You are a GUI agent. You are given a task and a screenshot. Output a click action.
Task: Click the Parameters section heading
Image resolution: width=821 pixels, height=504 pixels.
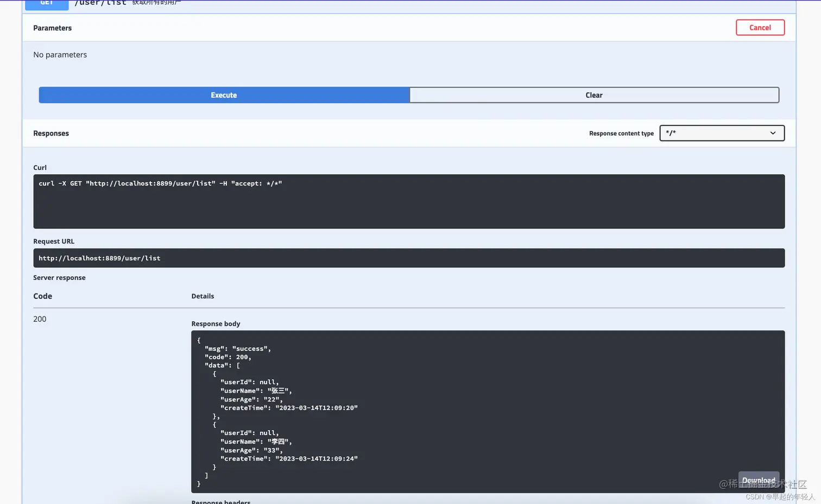click(x=52, y=28)
